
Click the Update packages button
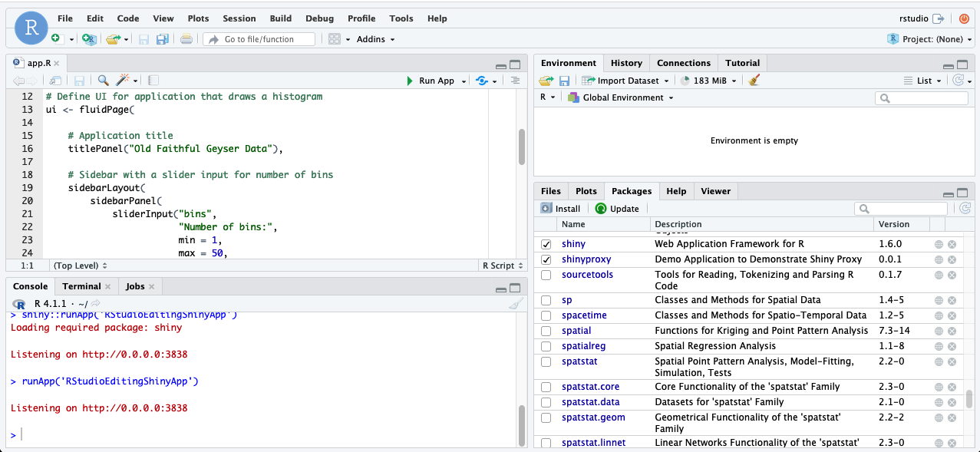point(617,209)
